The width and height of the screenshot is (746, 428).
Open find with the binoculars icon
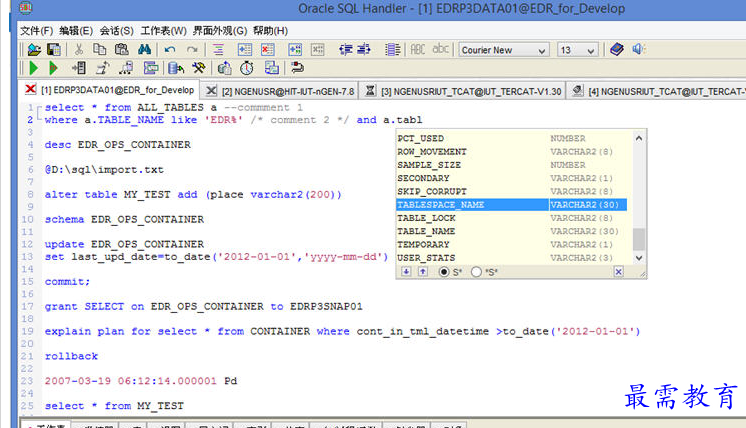coord(144,49)
